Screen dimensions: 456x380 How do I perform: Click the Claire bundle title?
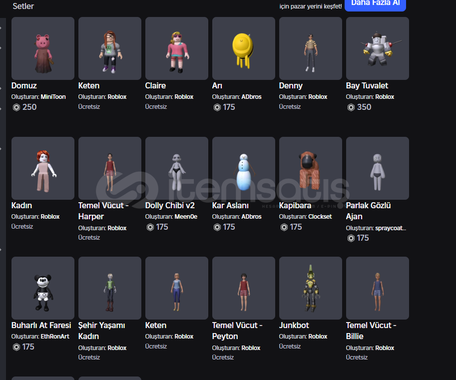click(155, 86)
